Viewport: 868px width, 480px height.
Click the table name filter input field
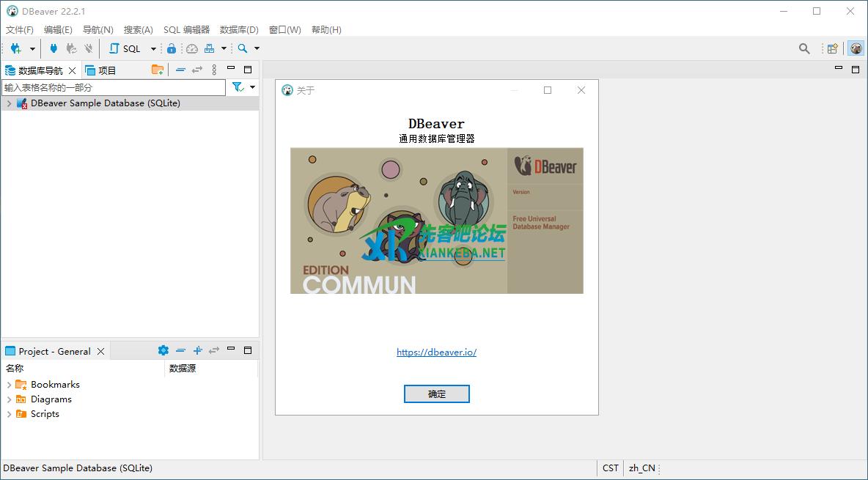pos(114,87)
